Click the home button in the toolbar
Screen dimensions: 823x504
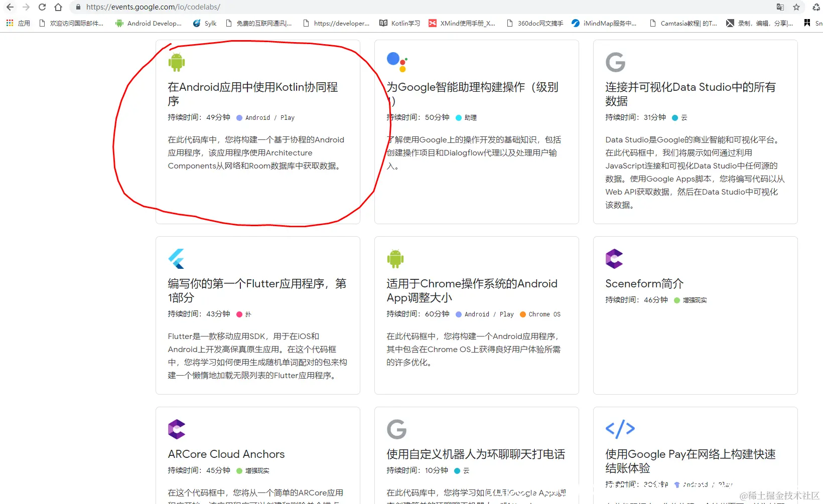(58, 7)
